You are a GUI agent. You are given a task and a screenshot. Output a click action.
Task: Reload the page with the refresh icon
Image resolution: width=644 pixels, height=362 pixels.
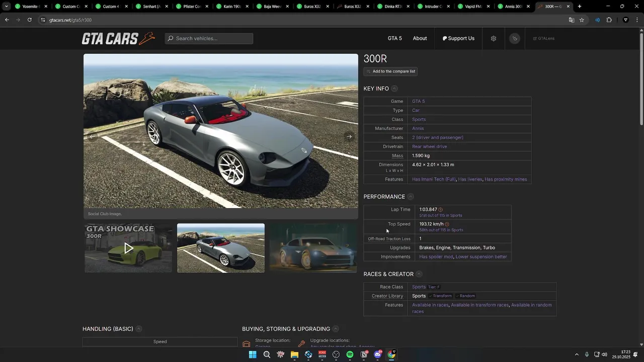30,20
